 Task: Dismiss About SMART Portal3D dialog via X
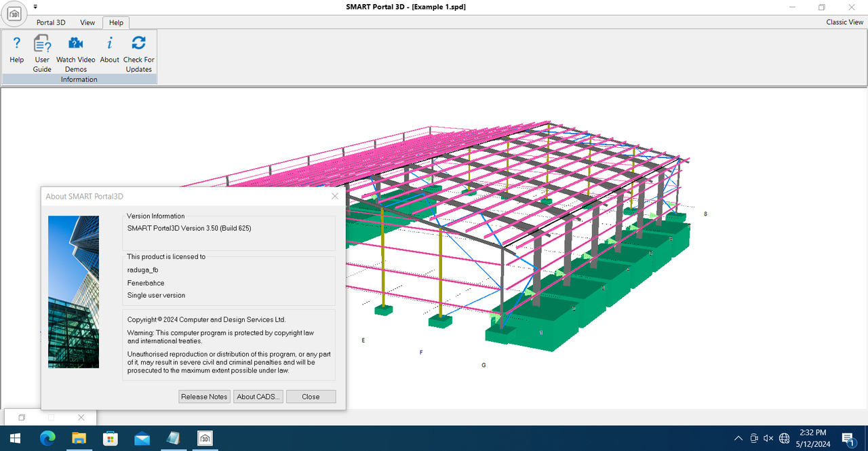pyautogui.click(x=335, y=196)
